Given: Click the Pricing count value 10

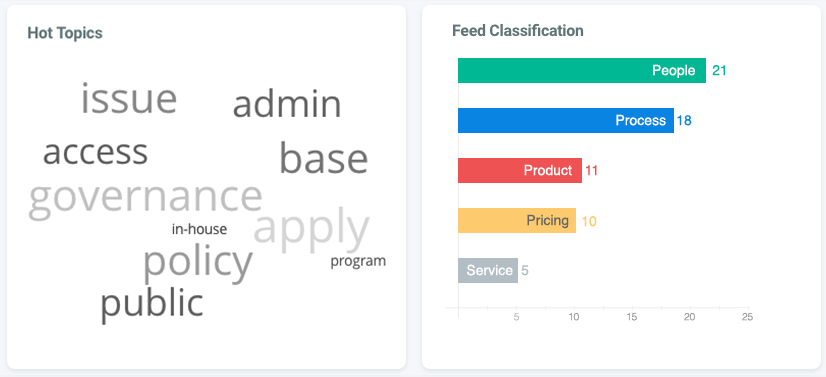Looking at the screenshot, I should (x=589, y=221).
